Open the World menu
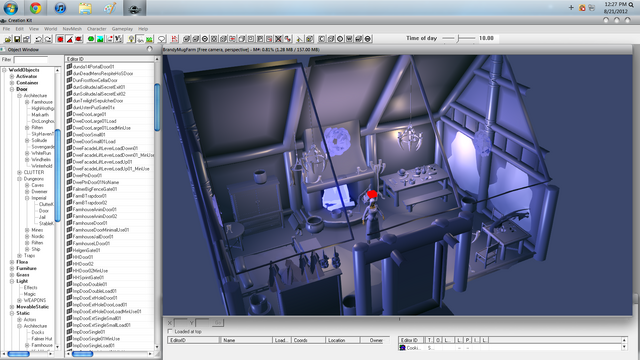Image resolution: width=640 pixels, height=360 pixels. coord(51,29)
